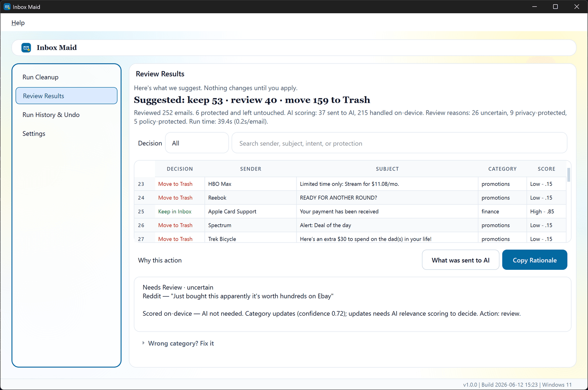Click the version and build status text
The width and height of the screenshot is (588, 390).
click(517, 385)
